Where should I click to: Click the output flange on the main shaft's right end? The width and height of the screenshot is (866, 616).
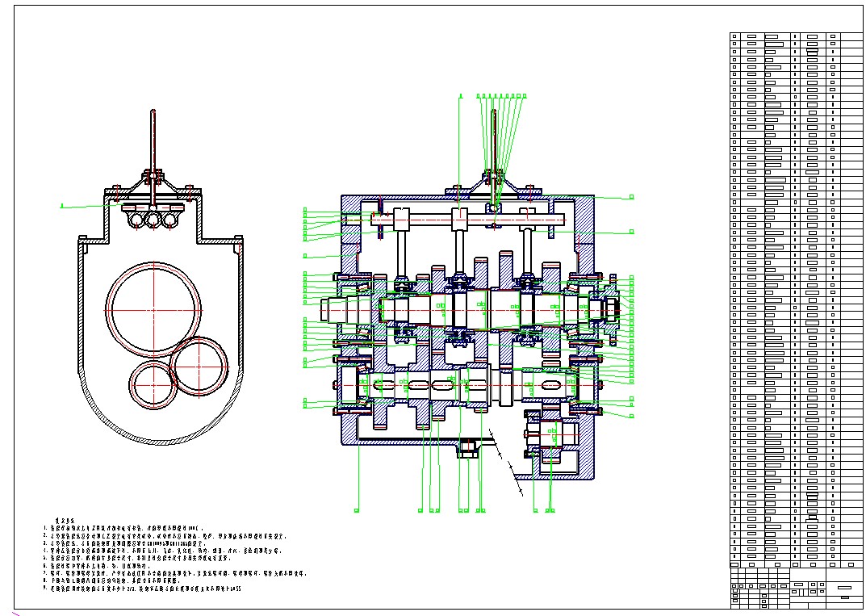611,306
